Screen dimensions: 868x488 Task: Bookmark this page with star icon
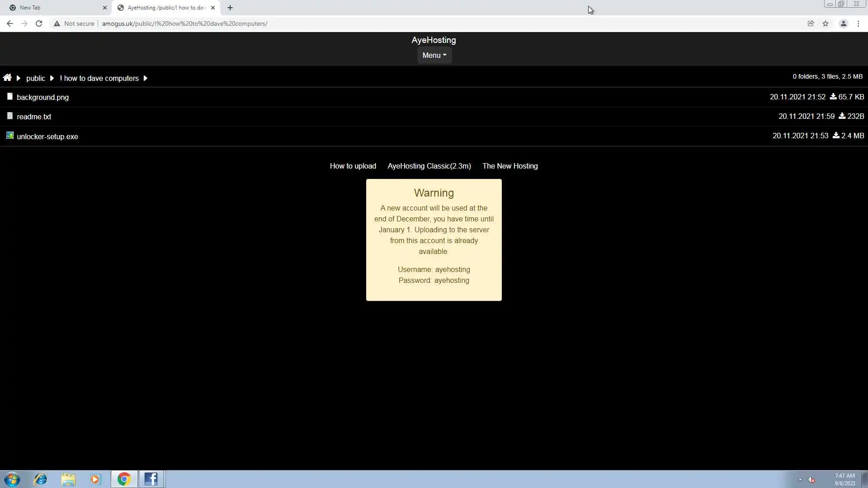click(x=826, y=23)
